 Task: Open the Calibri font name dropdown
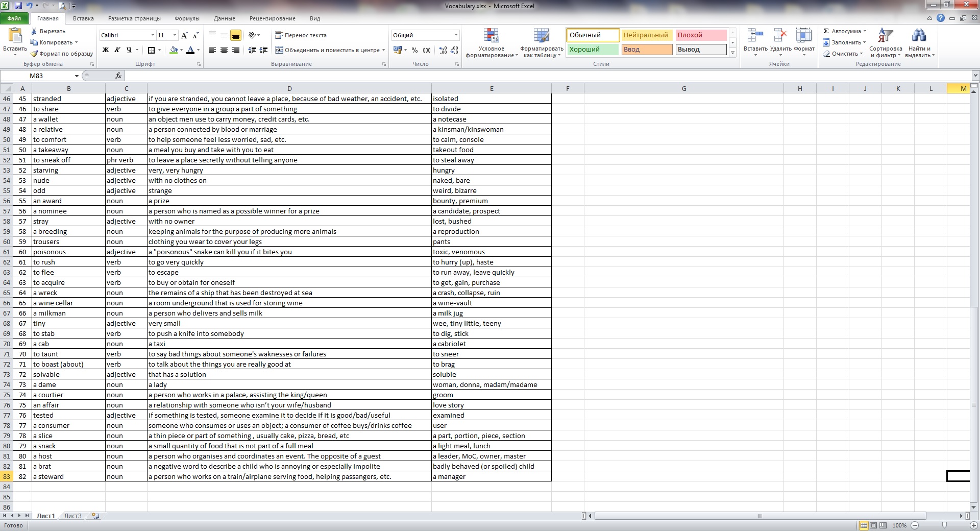pos(153,35)
